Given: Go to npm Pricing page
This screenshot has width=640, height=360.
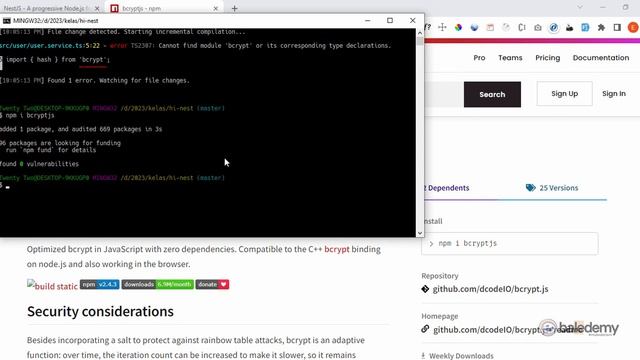Looking at the screenshot, I should click(547, 58).
